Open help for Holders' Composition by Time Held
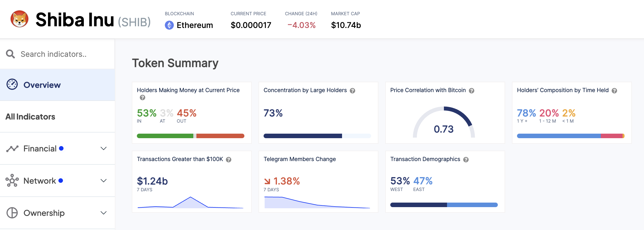The width and height of the screenshot is (644, 230). pyautogui.click(x=614, y=91)
